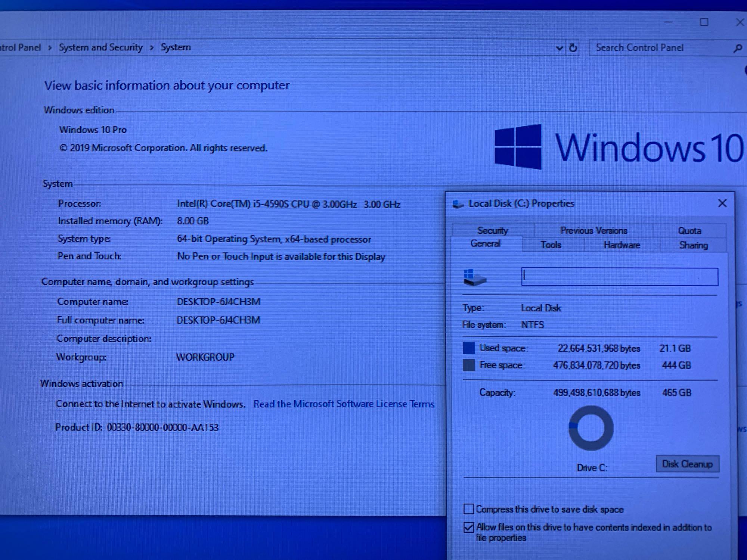Click 476,834,078,720 bytes free value
The width and height of the screenshot is (747, 560).
tap(596, 365)
